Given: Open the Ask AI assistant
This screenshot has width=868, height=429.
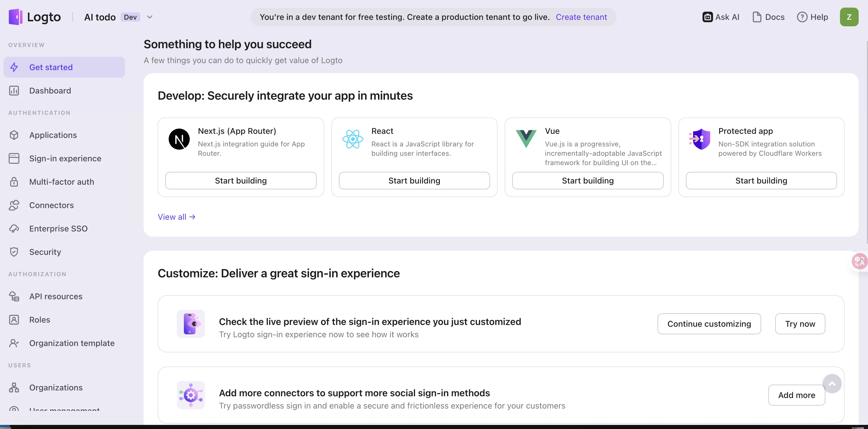Looking at the screenshot, I should coord(721,17).
